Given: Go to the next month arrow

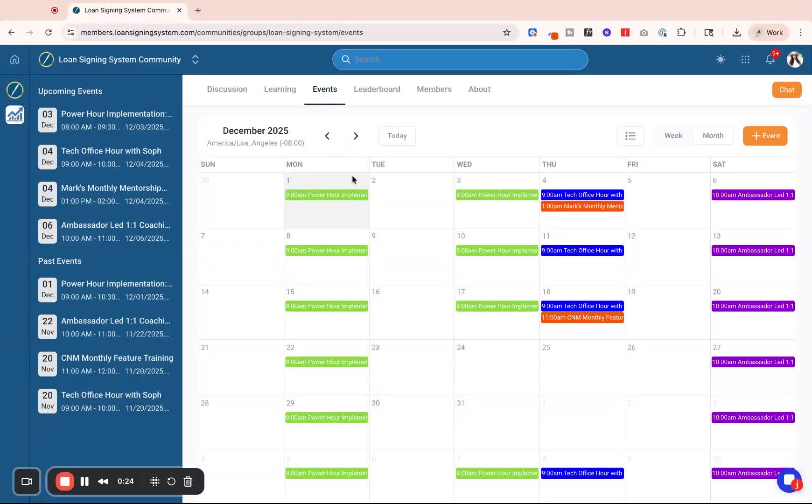Looking at the screenshot, I should tap(356, 136).
